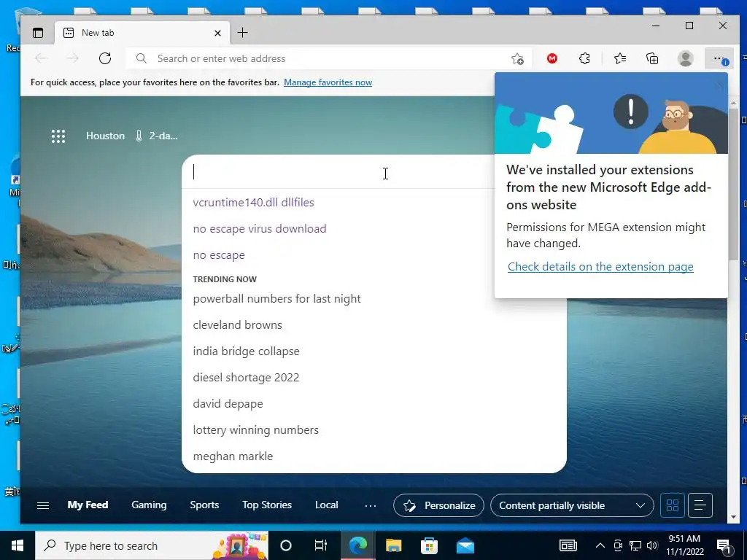Click scrollbar down arrow
747x560 pixels.
click(734, 517)
